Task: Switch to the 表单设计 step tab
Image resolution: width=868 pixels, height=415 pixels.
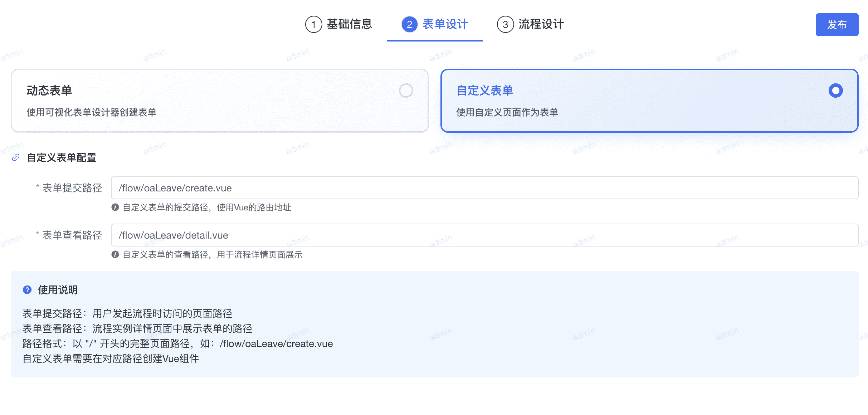Action: [x=445, y=24]
